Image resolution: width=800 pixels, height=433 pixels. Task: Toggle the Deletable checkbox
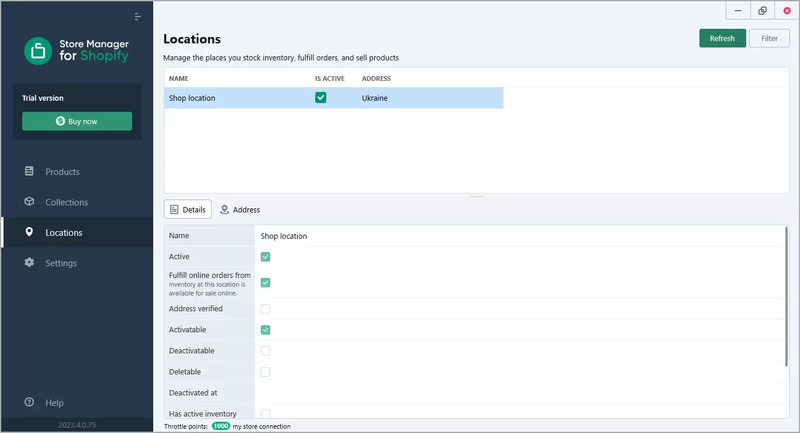(x=265, y=372)
